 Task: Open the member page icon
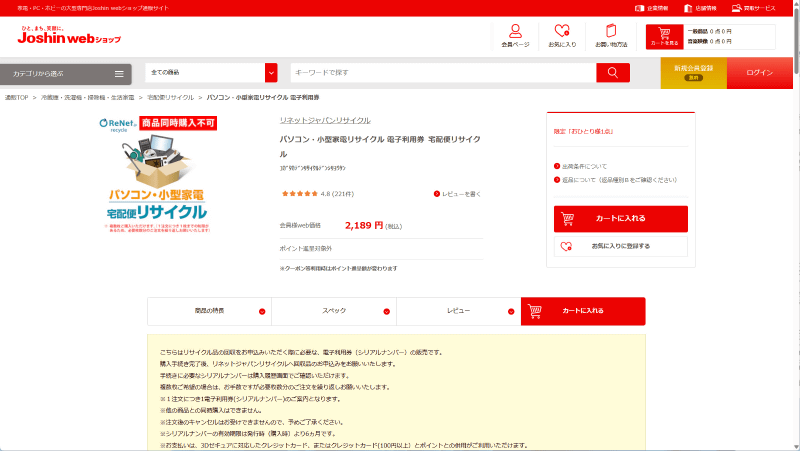[515, 36]
